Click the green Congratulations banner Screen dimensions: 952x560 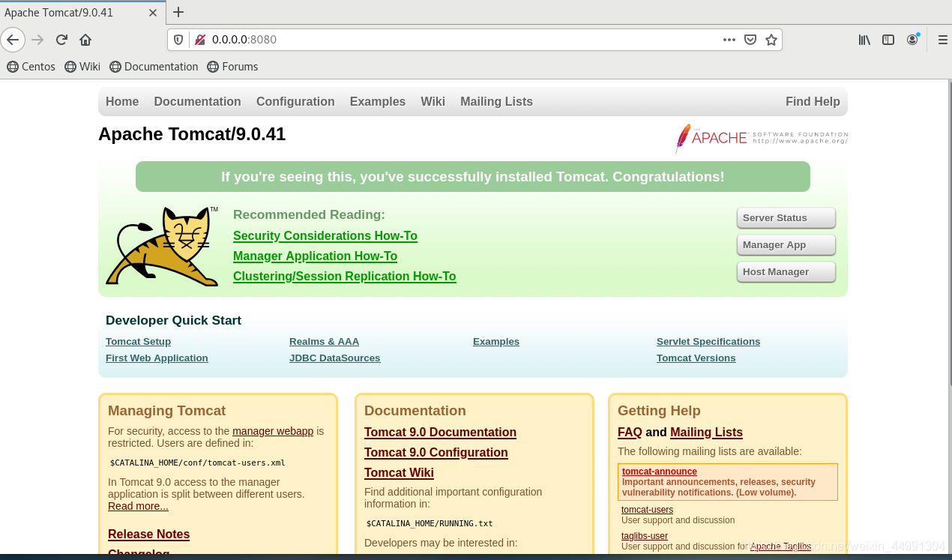(473, 177)
